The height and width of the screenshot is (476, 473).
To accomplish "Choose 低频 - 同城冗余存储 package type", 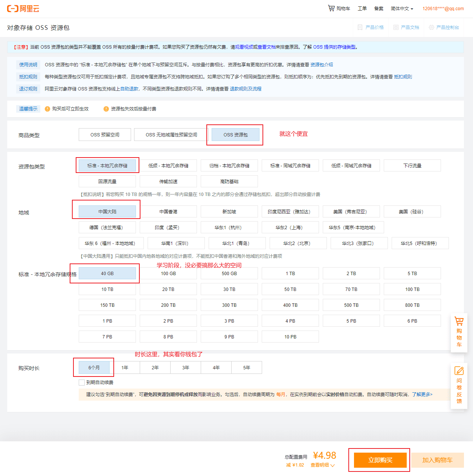I will point(351,165).
